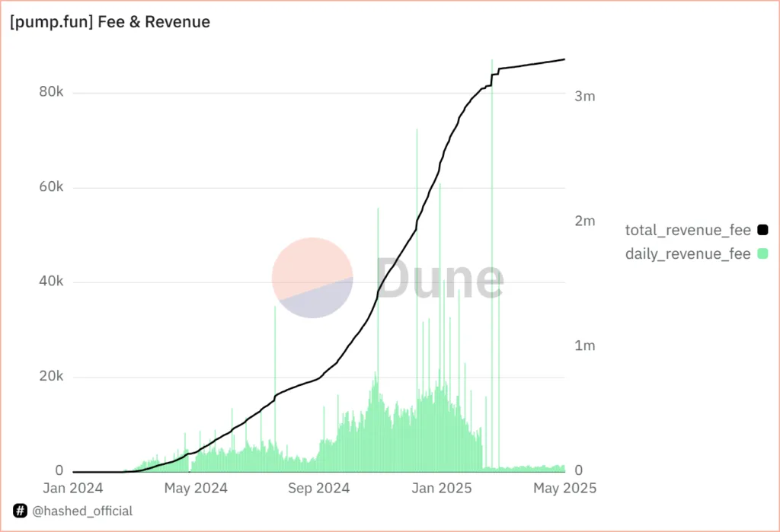Click the chart title [pump.fun] Fee & Revenue
Screen dimensions: 780x532
[x=109, y=22]
